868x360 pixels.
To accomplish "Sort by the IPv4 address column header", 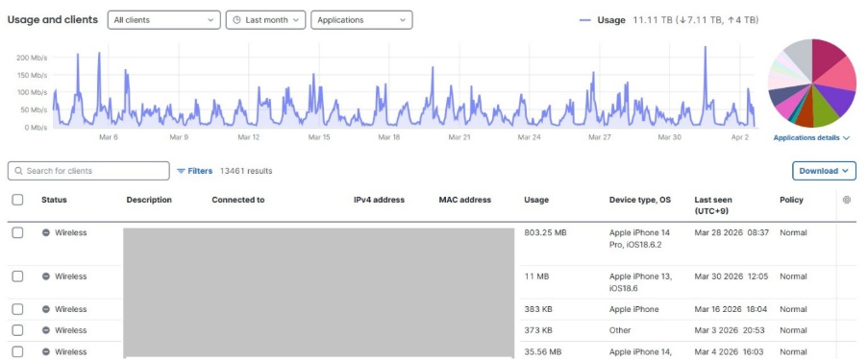I will tap(379, 200).
